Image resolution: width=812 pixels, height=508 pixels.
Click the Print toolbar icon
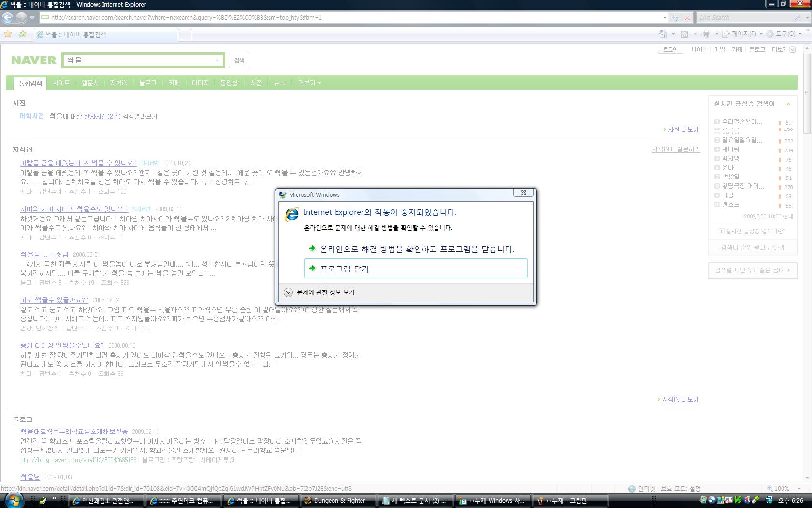tap(707, 34)
